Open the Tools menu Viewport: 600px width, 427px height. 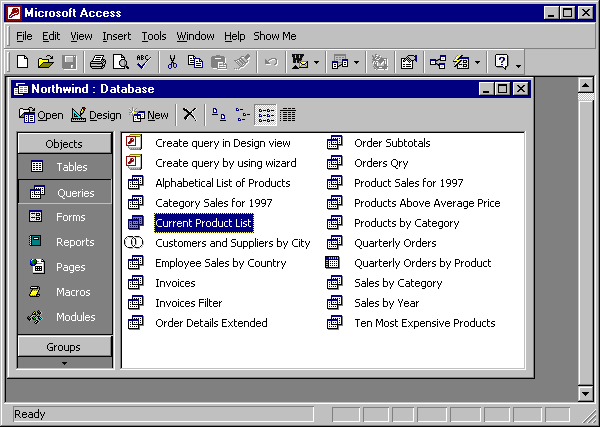coord(154,36)
